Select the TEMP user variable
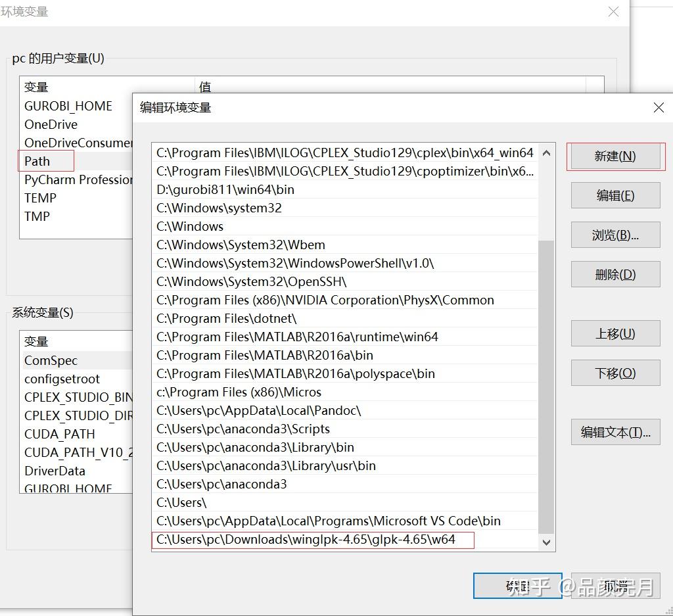Image resolution: width=673 pixels, height=616 pixels. click(x=39, y=198)
